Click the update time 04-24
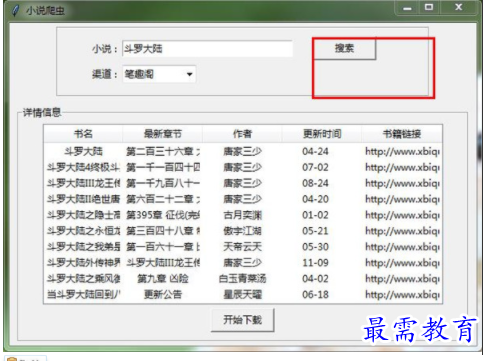This screenshot has width=485, height=361. (x=315, y=151)
